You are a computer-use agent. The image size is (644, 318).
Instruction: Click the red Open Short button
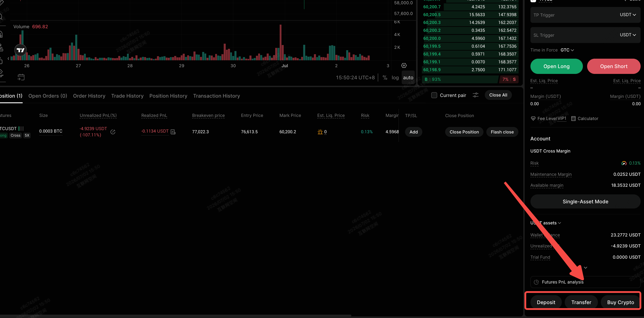coord(614,66)
